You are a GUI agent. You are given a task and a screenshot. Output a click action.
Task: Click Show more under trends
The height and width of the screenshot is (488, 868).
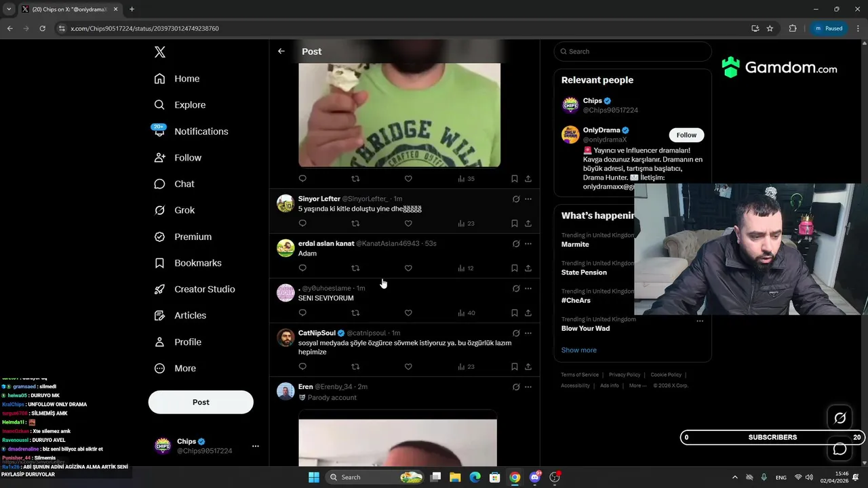(579, 350)
